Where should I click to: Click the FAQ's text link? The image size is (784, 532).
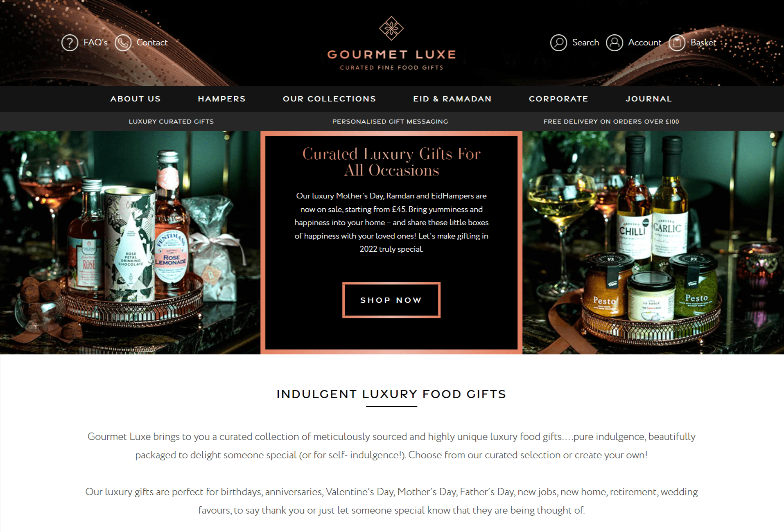point(95,43)
